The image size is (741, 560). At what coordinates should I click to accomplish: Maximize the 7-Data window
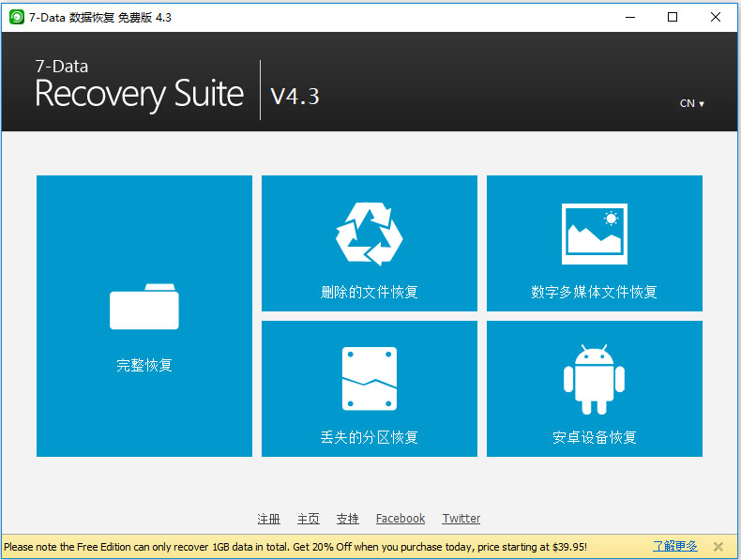[673, 18]
